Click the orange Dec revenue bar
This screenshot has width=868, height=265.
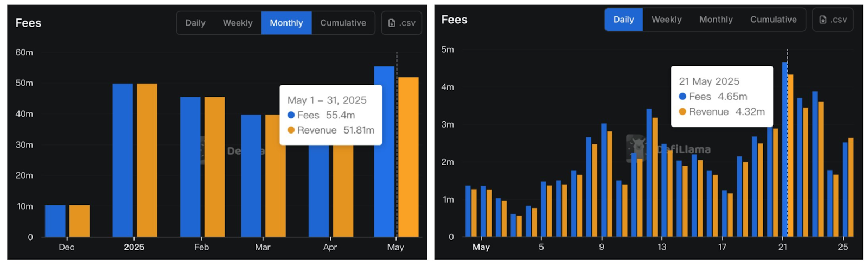(79, 221)
